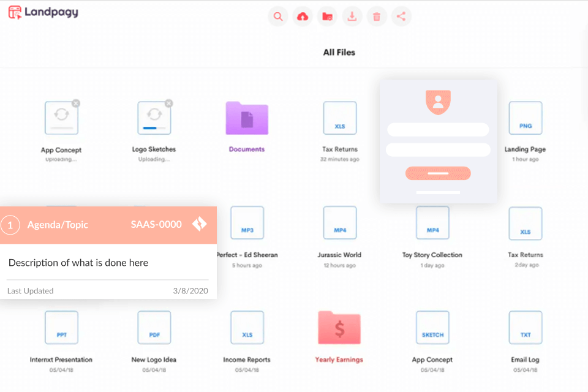The width and height of the screenshot is (588, 392).
Task: Click the link below the login button
Action: (x=438, y=192)
